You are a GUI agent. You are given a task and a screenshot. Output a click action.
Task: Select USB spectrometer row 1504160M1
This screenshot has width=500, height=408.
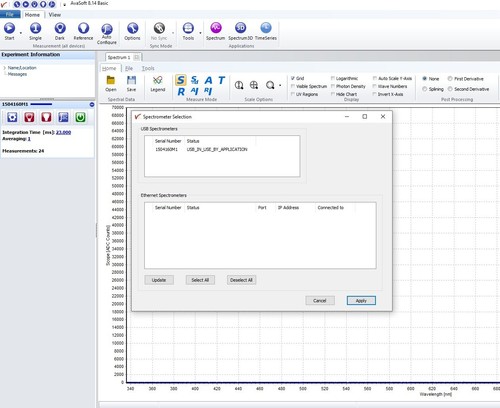222,149
